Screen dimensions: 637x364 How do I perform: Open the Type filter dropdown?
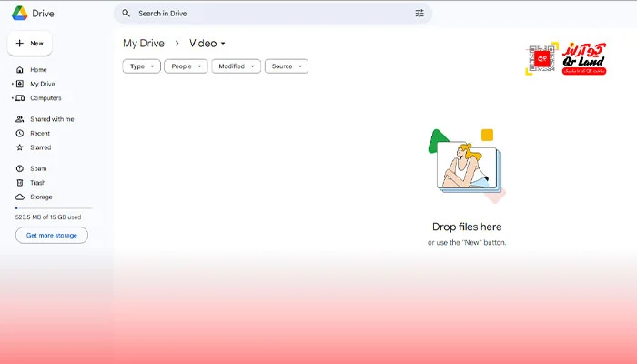pos(141,66)
